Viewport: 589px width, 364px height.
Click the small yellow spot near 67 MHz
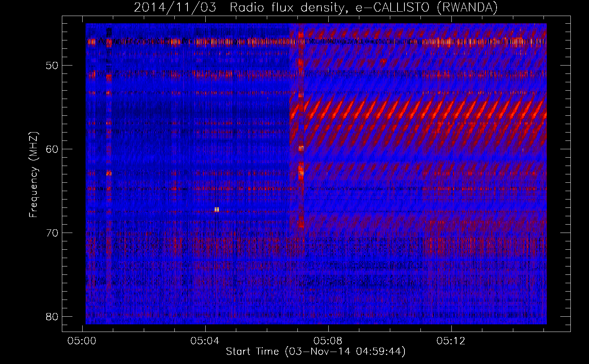tap(217, 209)
